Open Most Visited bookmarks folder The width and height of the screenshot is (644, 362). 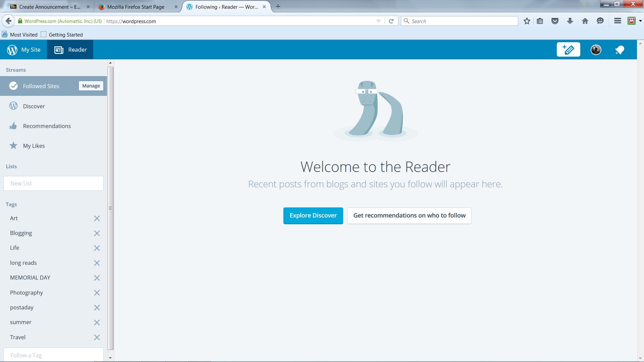[x=20, y=35]
